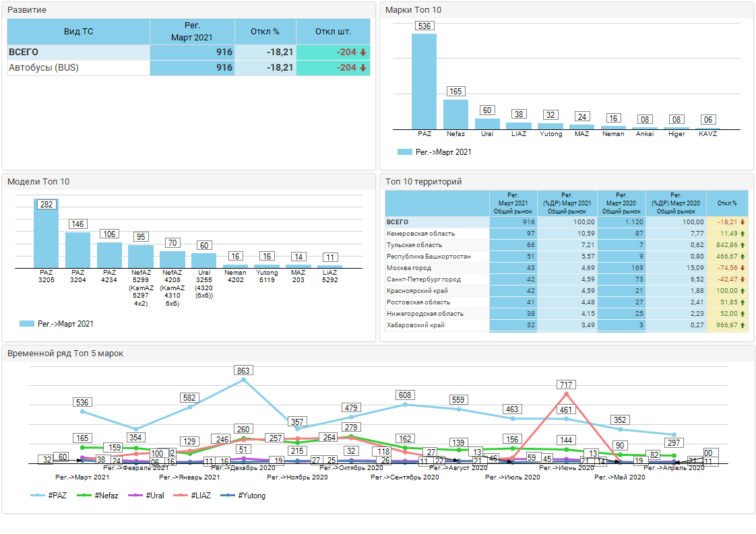Click the red down arrow in the Автобусы (BUS) row
The image size is (756, 534).
[x=363, y=68]
